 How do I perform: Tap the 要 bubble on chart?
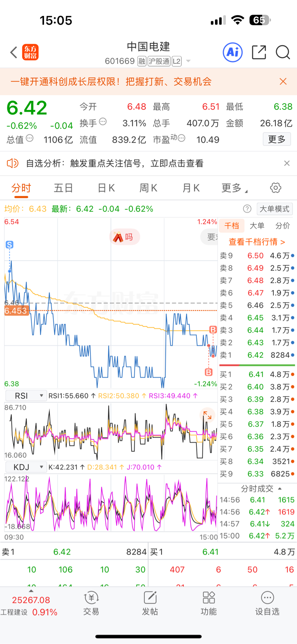(209, 237)
